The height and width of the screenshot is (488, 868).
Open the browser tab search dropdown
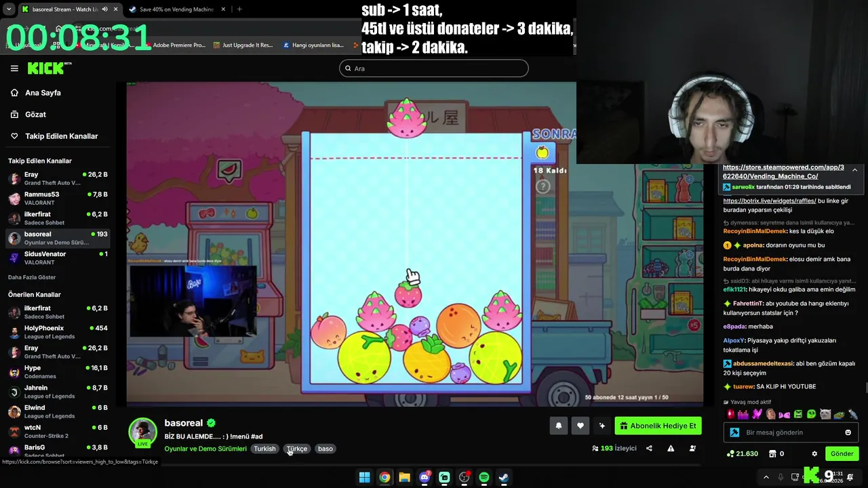pyautogui.click(x=8, y=9)
